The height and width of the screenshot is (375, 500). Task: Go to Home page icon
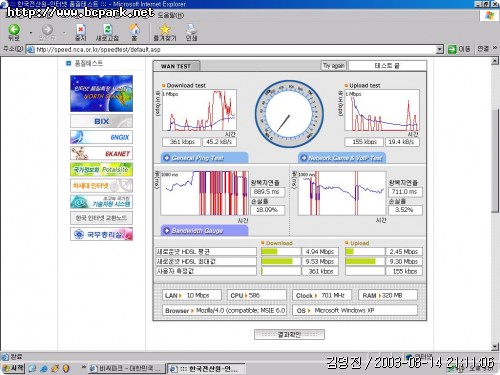[x=134, y=29]
